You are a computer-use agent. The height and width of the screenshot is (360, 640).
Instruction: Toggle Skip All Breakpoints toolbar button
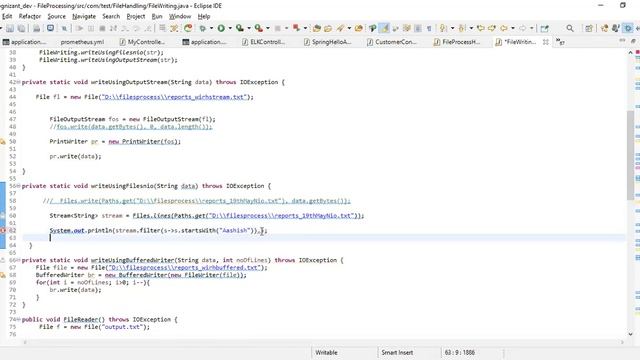(64, 28)
